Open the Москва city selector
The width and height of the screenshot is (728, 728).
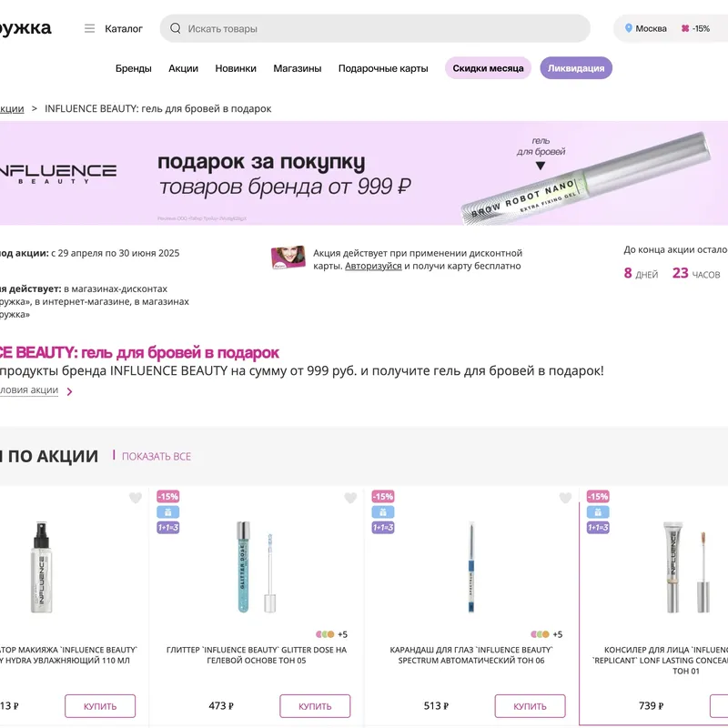[x=645, y=28]
